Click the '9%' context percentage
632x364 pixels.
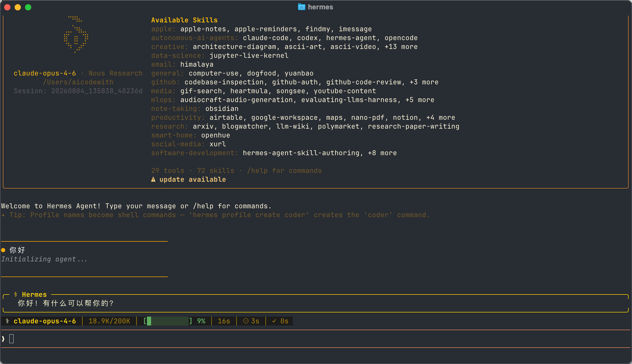[x=201, y=321]
